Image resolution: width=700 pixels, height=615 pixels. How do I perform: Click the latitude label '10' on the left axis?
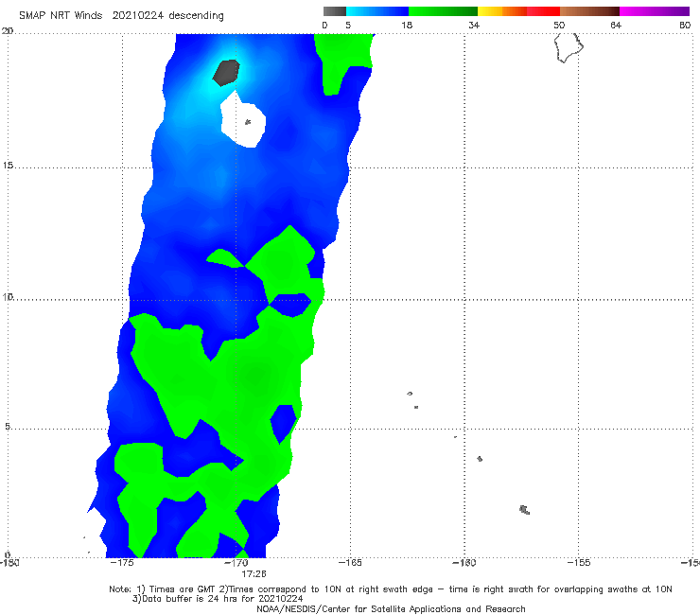(x=8, y=296)
